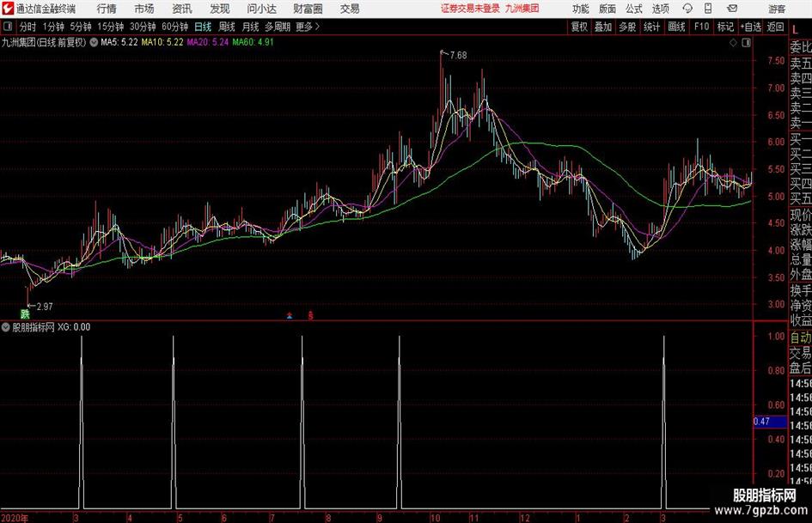
Task: Click the diamond icon at chart corner
Action: (x=733, y=43)
